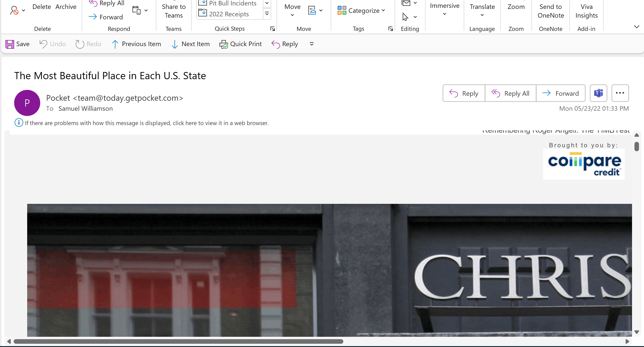Open the Translate menu

click(482, 10)
